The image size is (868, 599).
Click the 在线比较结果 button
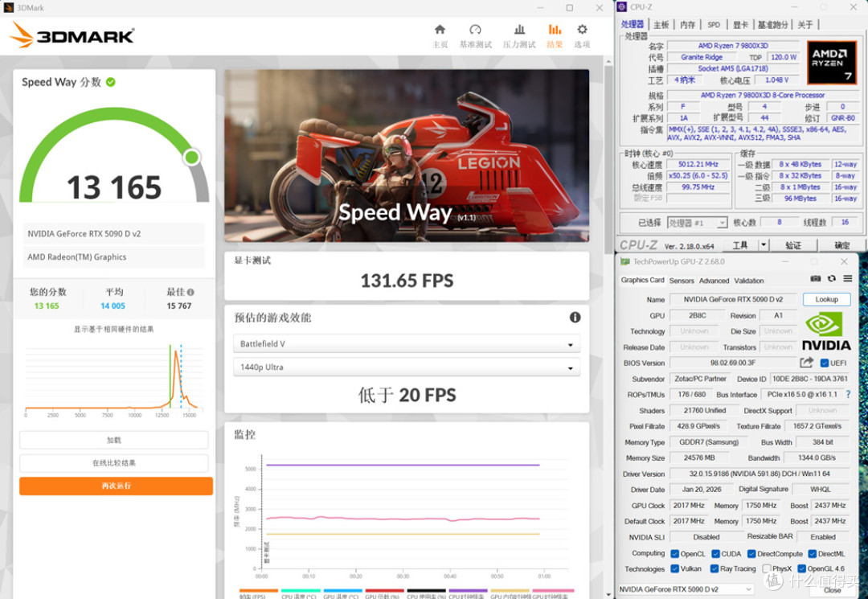point(114,463)
